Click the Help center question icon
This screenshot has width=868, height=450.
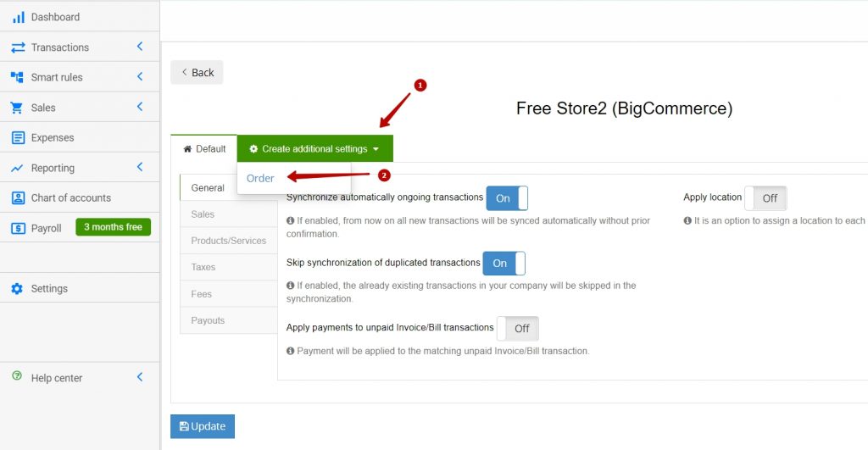(17, 375)
